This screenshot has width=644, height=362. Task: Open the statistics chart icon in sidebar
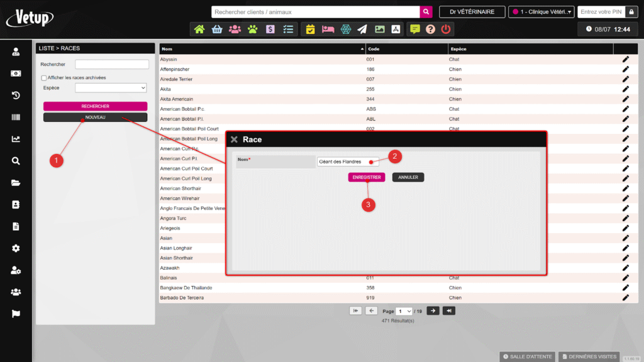16,140
